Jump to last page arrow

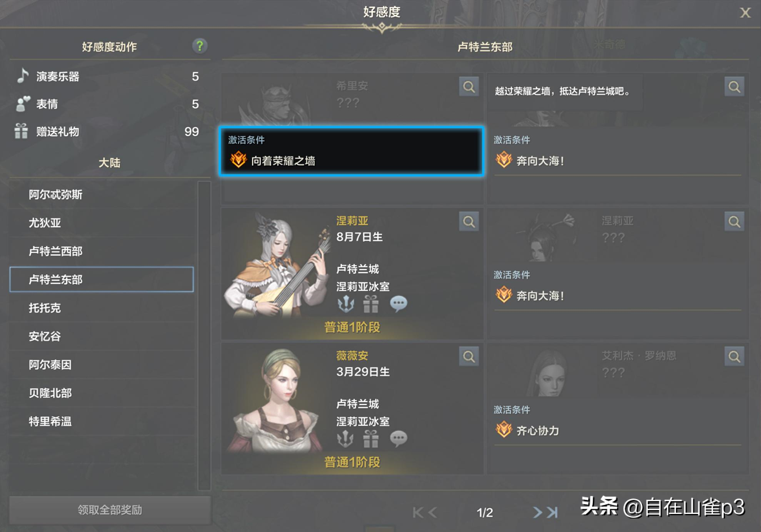click(x=552, y=512)
